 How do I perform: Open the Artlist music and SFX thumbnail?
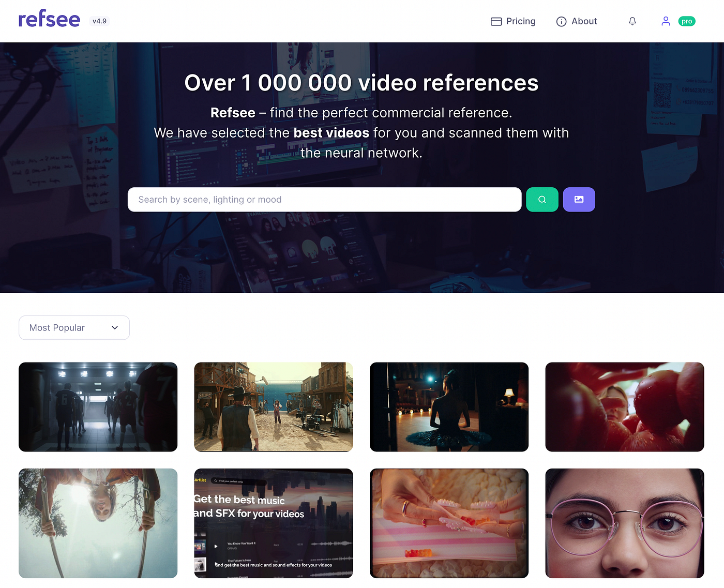274,523
